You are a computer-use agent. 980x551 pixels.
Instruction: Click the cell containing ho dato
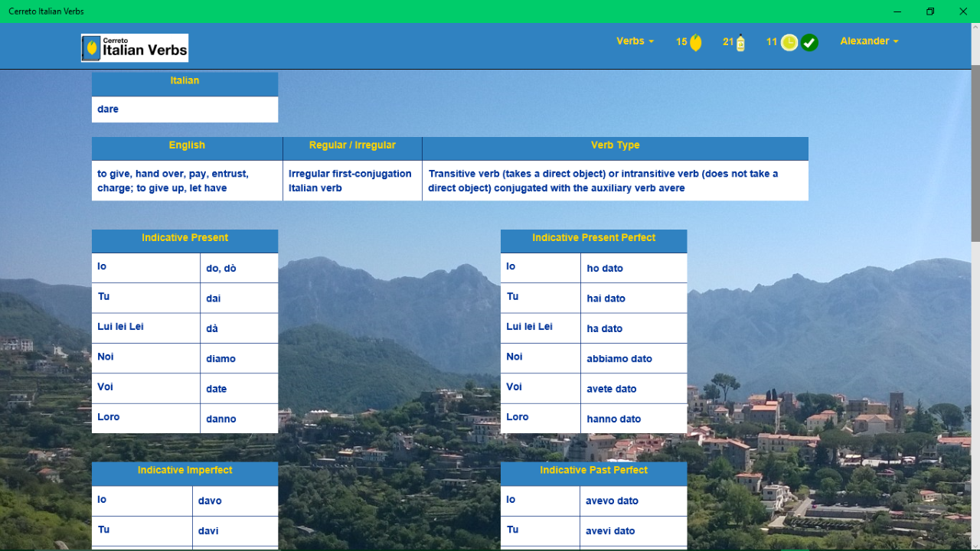634,268
